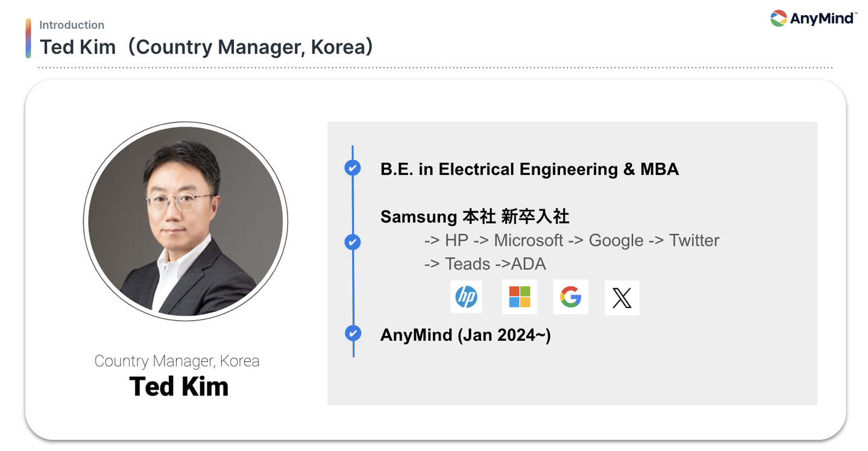Select the AnyMind (Jan 2024~) text

[x=465, y=335]
